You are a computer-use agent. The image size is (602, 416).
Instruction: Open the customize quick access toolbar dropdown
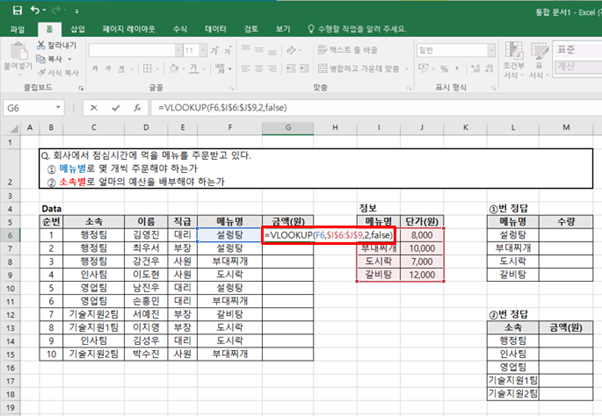[x=77, y=11]
